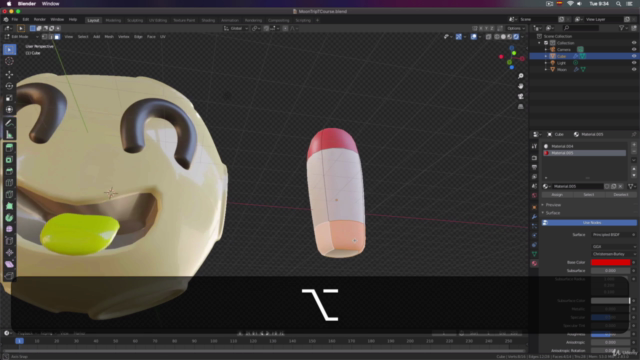This screenshot has width=640, height=360.
Task: Toggle X-ray display in viewport header
Action: (489, 37)
